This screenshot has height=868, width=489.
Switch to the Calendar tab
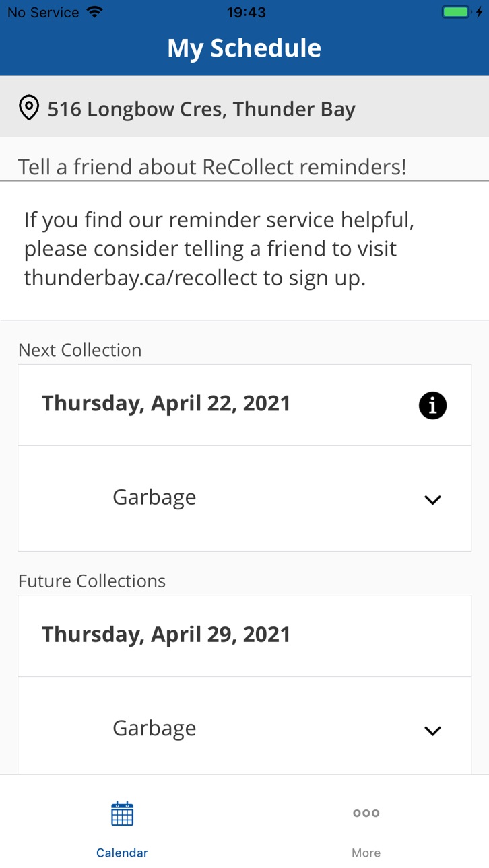coord(122,826)
